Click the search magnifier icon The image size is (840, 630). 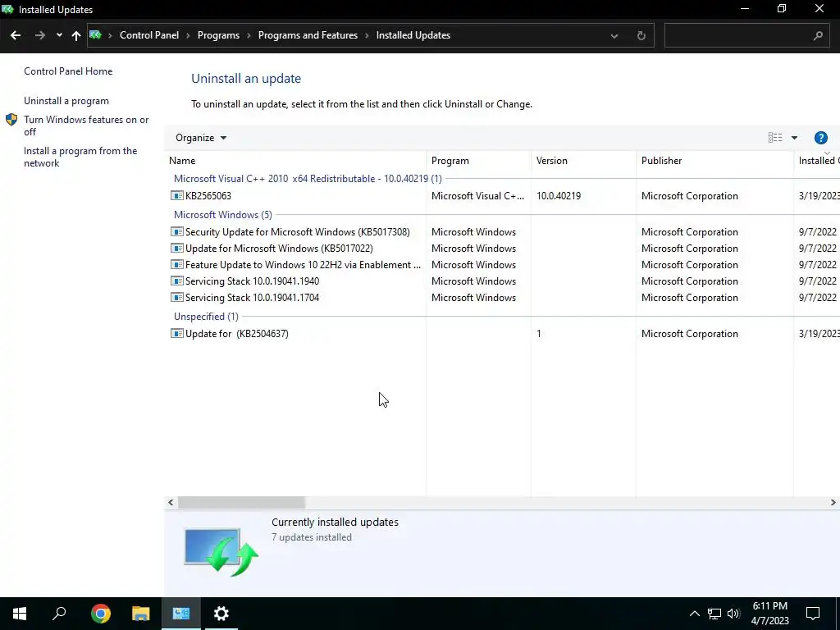(818, 36)
